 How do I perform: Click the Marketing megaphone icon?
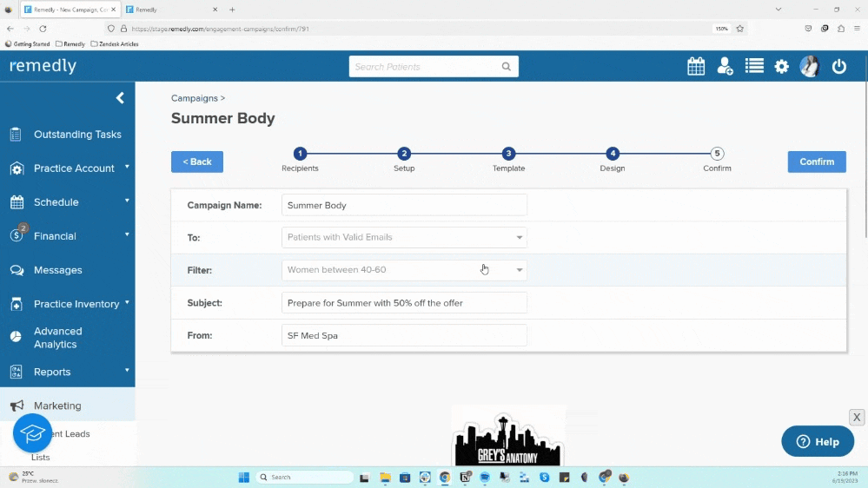(x=17, y=406)
